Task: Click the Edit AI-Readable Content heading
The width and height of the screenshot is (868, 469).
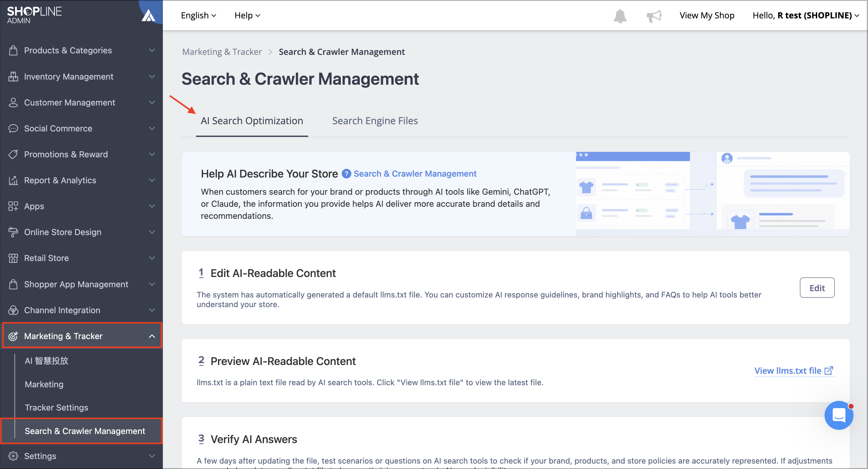Action: coord(273,273)
